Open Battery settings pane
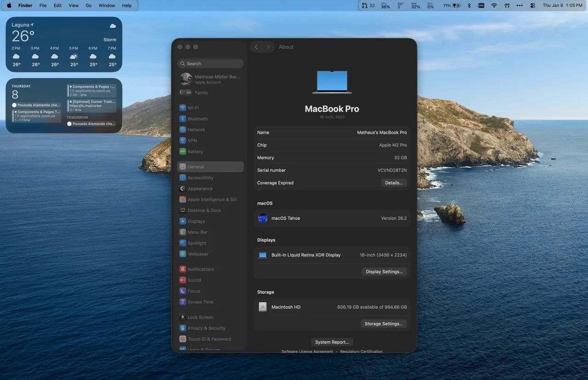Screen dimensions: 588x380 [x=195, y=152]
